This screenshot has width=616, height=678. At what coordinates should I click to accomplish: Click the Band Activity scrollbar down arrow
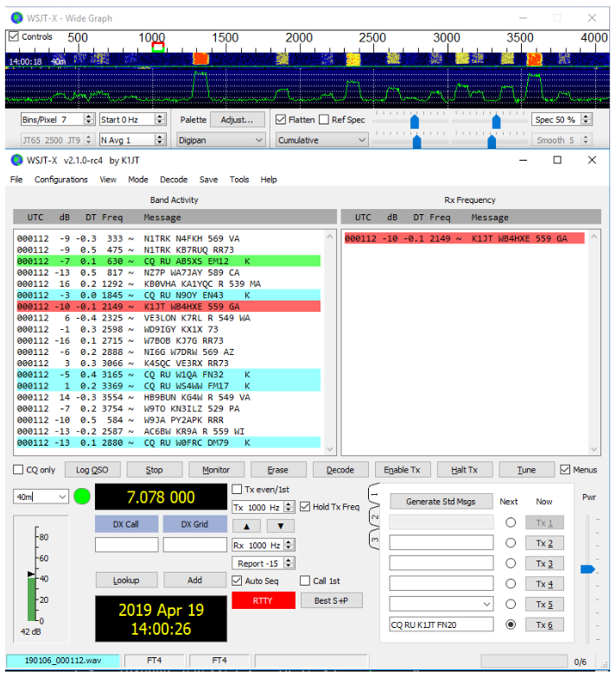point(330,449)
